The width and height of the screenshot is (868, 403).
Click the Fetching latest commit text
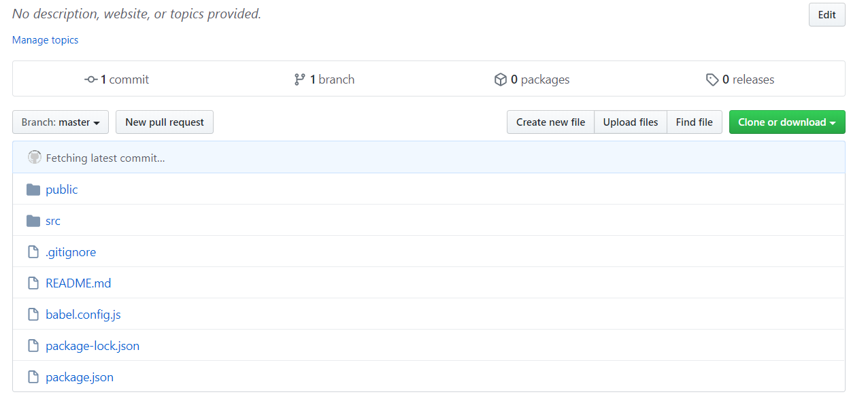(105, 158)
